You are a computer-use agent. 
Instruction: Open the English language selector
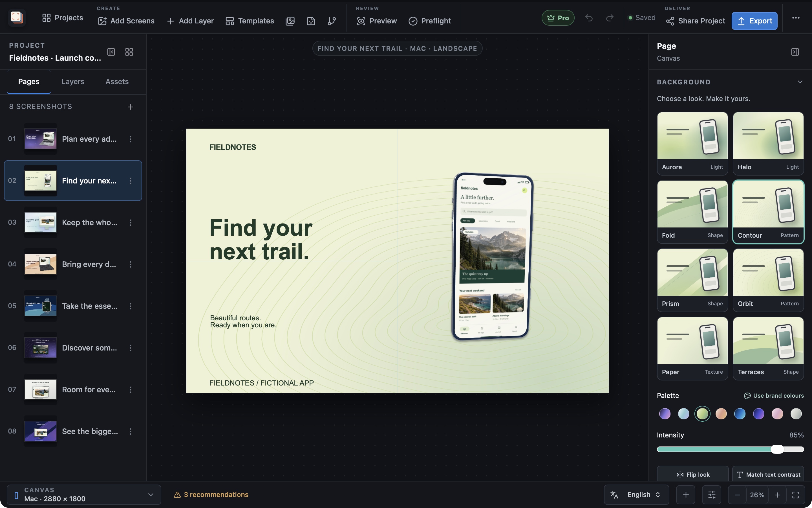click(x=636, y=494)
